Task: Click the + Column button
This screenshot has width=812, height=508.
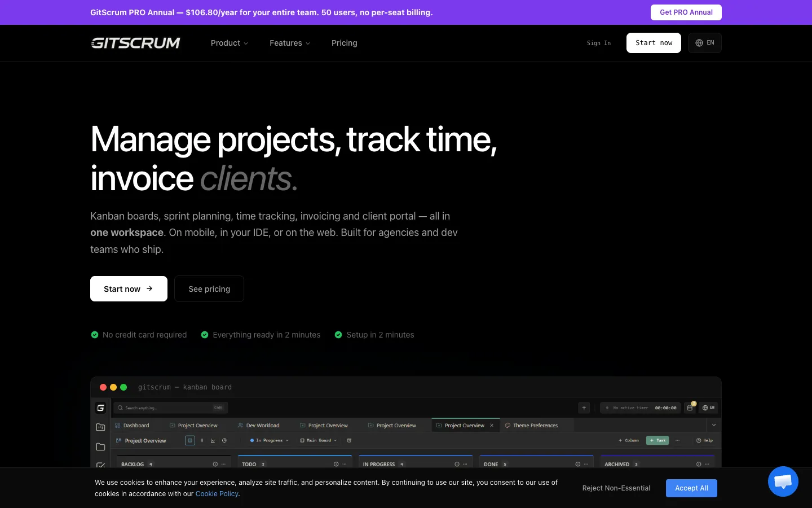Action: pyautogui.click(x=629, y=440)
